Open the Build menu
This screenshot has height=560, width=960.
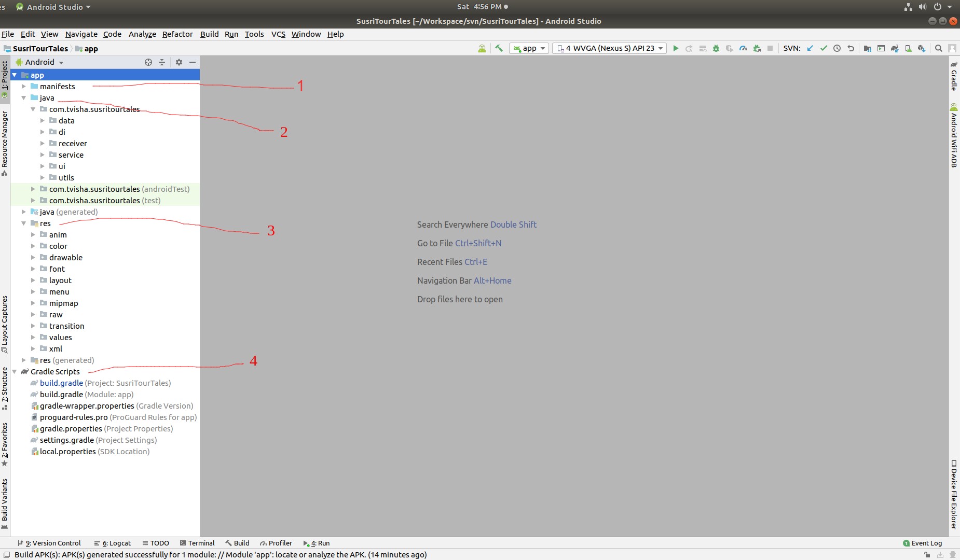pos(210,34)
